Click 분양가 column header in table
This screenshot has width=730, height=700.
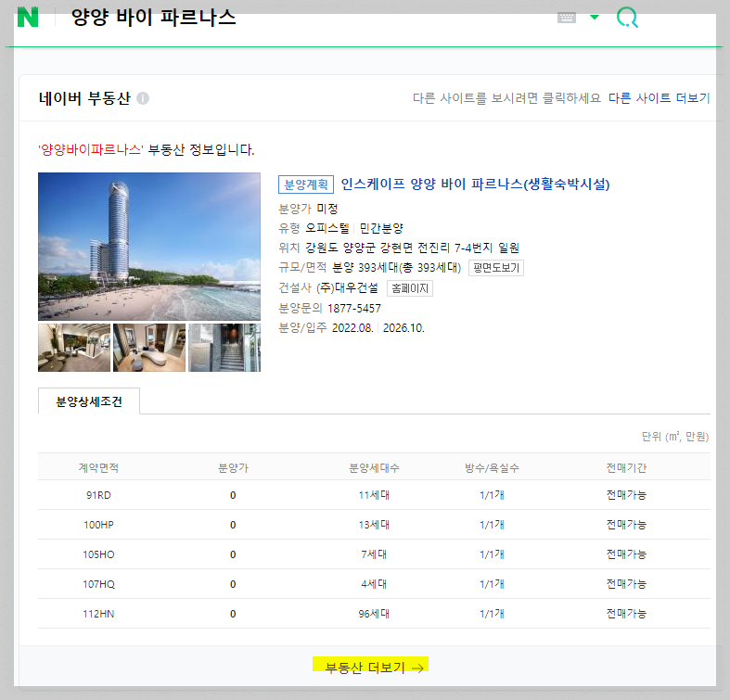point(233,468)
